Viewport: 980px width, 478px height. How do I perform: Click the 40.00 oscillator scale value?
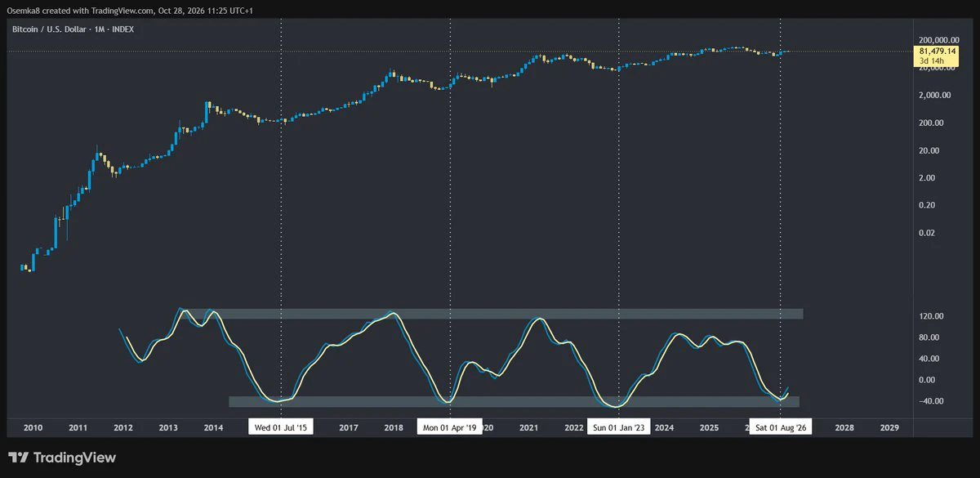929,359
